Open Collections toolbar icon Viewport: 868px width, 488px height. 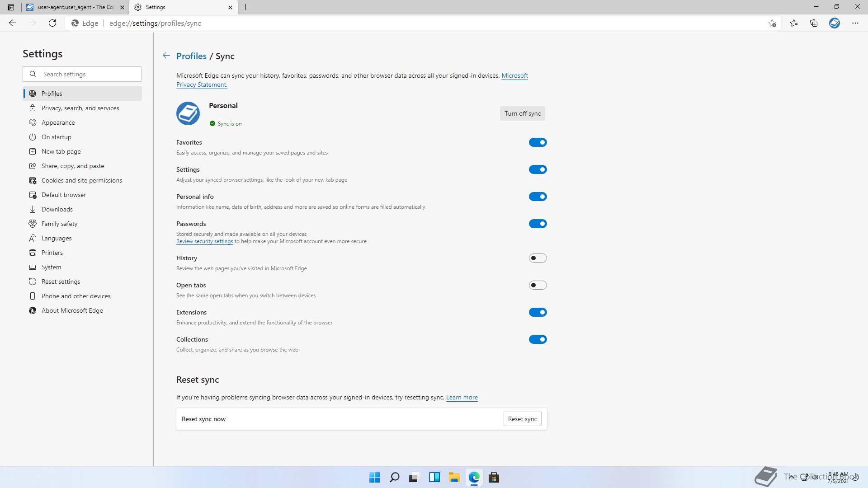click(814, 23)
